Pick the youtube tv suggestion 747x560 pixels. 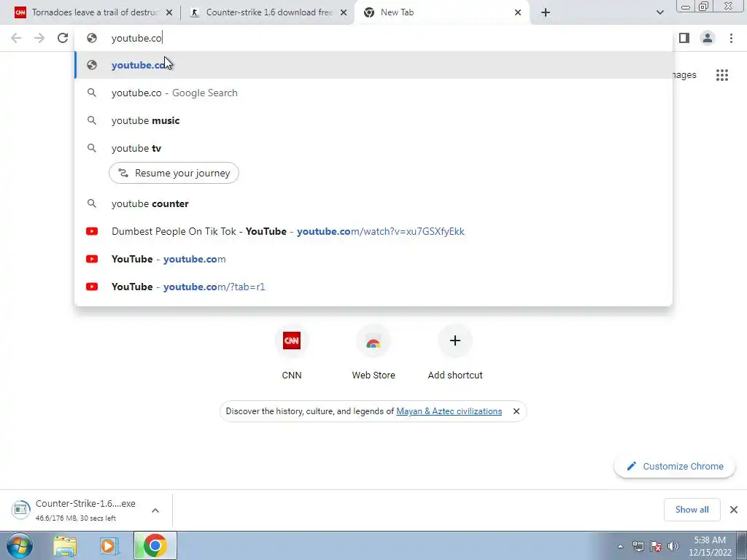coord(373,148)
